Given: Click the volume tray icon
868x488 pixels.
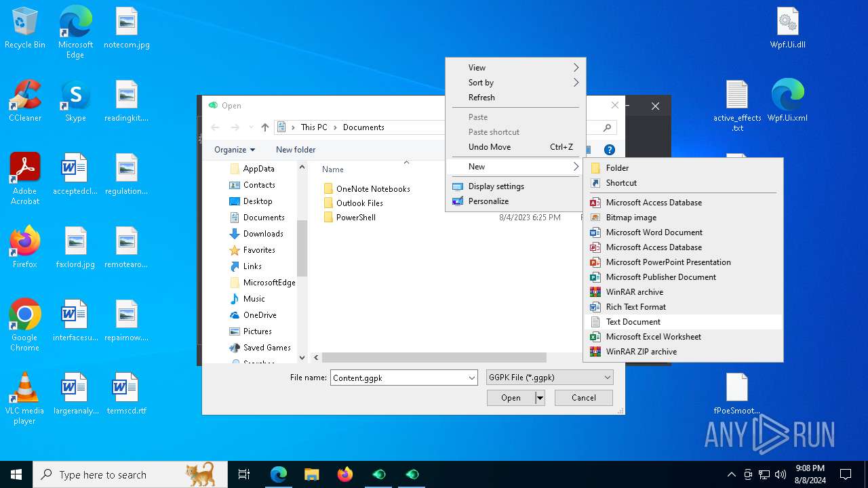Looking at the screenshot, I should point(780,474).
